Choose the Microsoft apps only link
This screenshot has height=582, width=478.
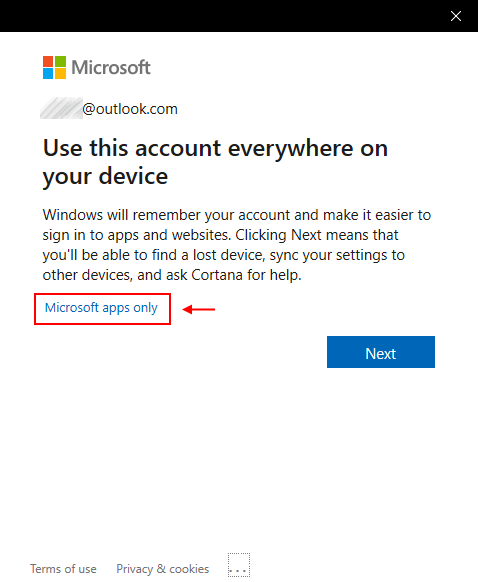[x=101, y=308]
